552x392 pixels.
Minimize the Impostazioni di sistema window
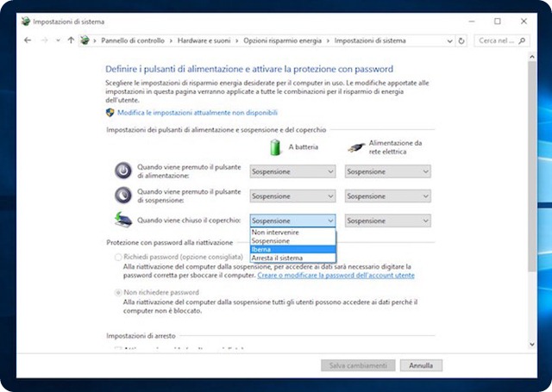(472, 22)
